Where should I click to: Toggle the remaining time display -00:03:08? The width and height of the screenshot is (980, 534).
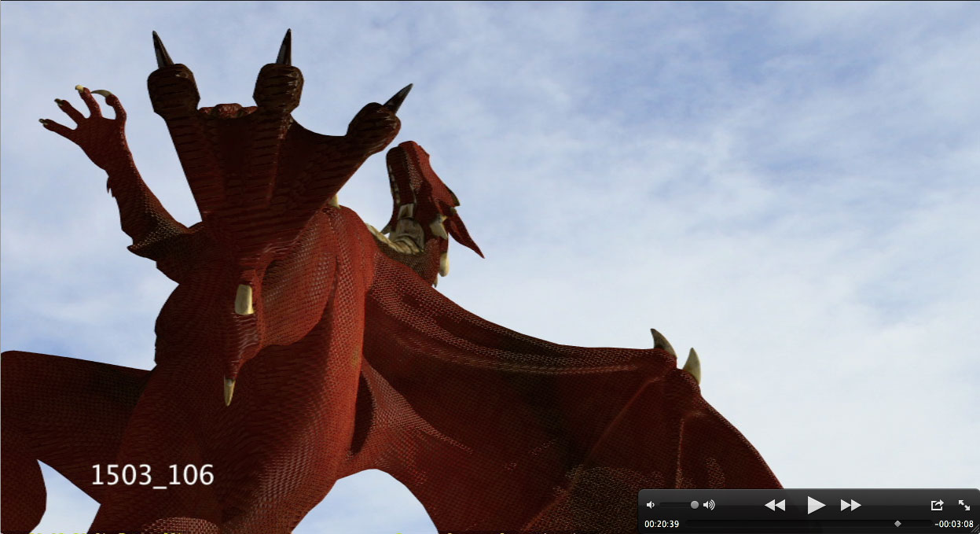coord(953,524)
